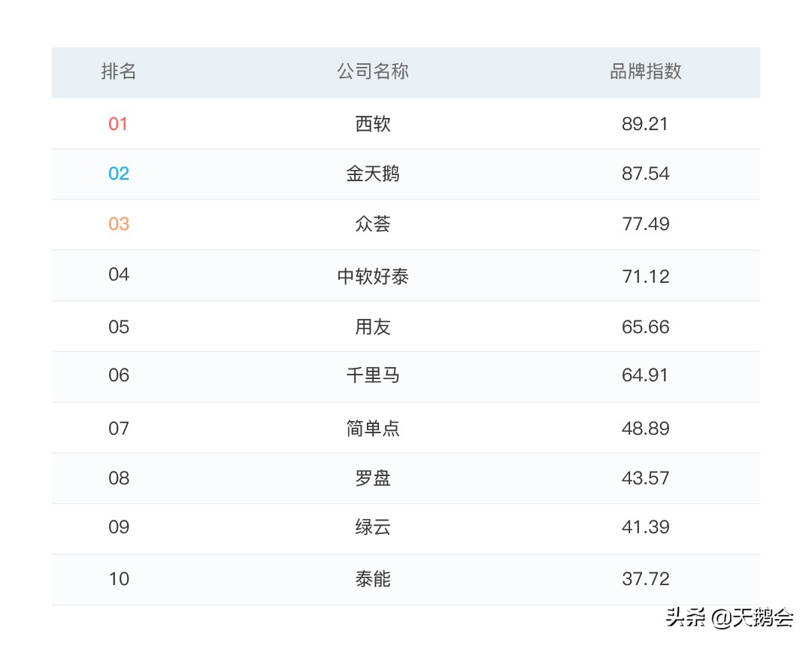Screen dimensions: 812x646
Task: Click the company name 用友
Action: [x=373, y=326]
